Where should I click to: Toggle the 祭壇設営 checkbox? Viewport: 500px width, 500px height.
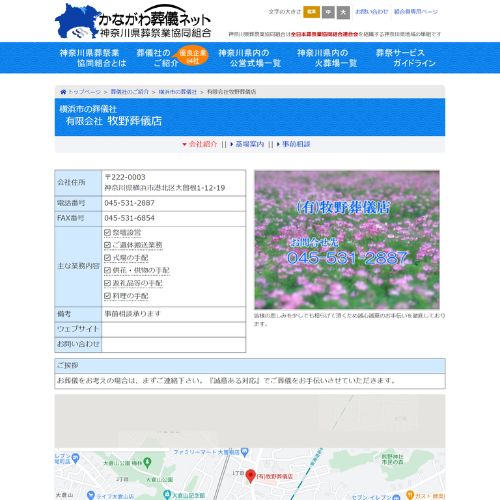pyautogui.click(x=107, y=233)
